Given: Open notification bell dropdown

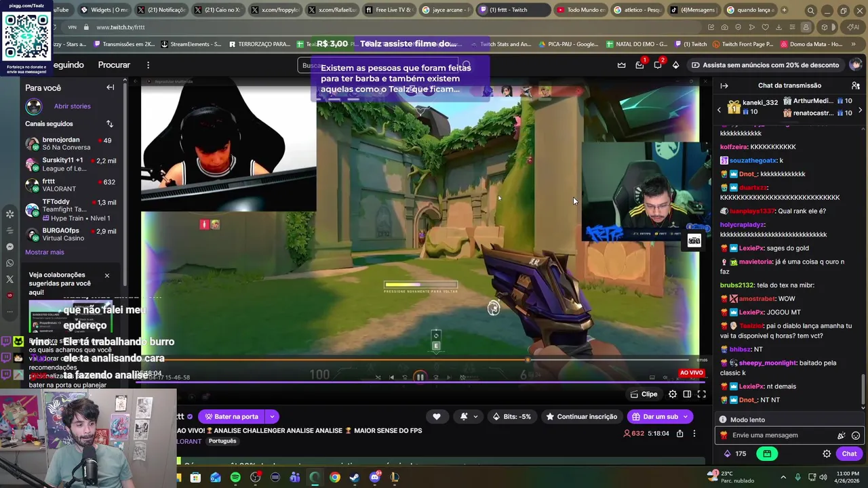Looking at the screenshot, I should pos(468,417).
